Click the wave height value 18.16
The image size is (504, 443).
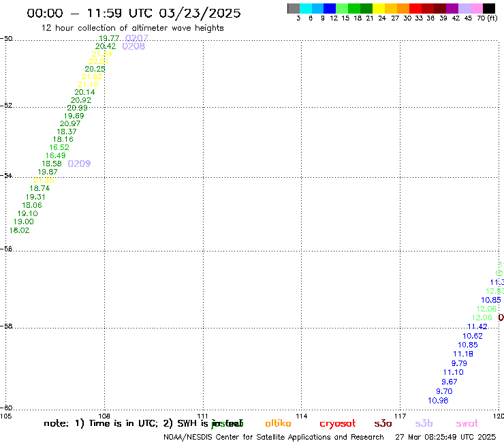tap(63, 139)
